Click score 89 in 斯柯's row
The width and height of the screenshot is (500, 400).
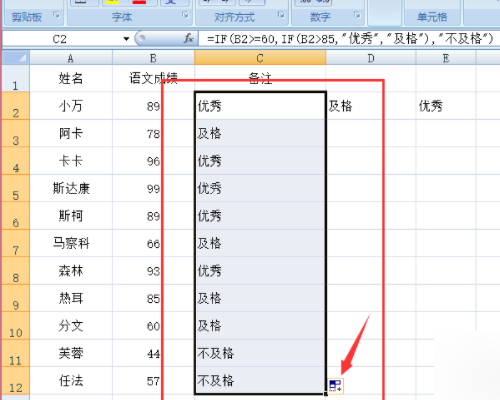coord(153,216)
